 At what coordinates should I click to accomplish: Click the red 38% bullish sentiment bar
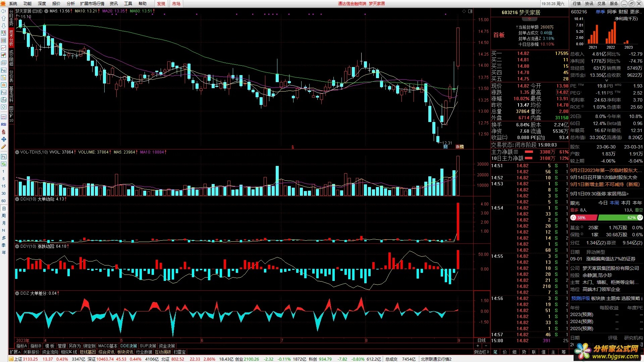point(584,218)
